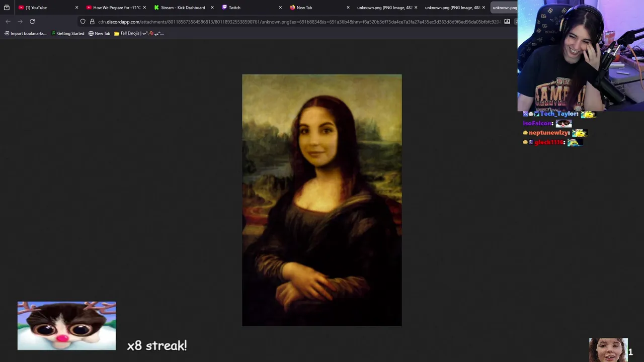
Task: Open the tracking protection shield icon
Action: point(83,22)
